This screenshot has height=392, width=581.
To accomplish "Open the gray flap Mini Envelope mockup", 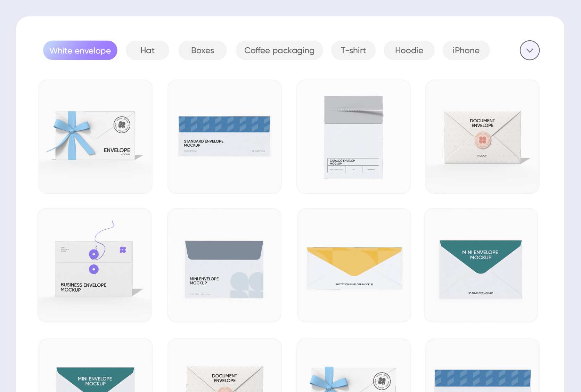I will pos(224,265).
